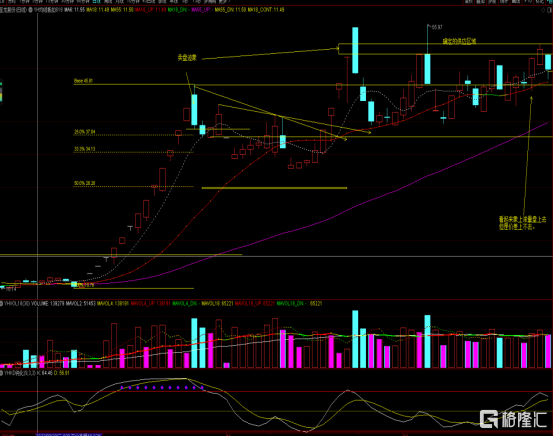Viewport: 554px width, 436px height.
Task: Click the 55.87 high price marker label
Action: pyautogui.click(x=437, y=27)
